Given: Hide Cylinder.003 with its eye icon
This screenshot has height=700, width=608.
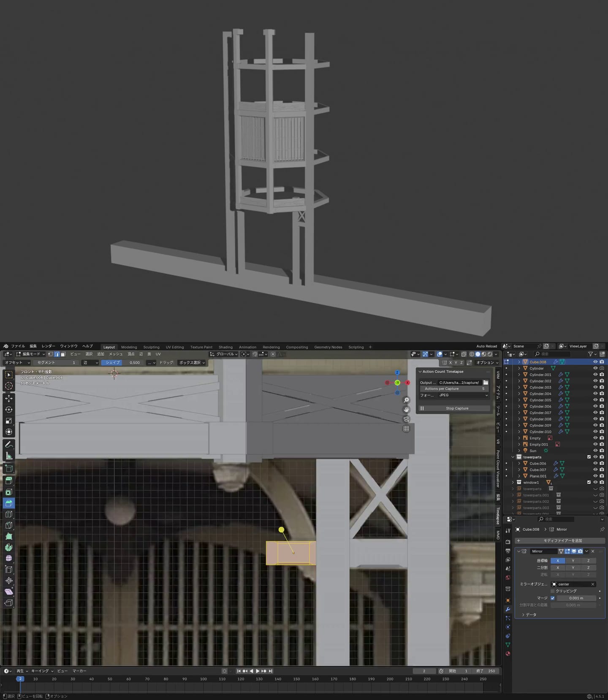Looking at the screenshot, I should tap(595, 387).
